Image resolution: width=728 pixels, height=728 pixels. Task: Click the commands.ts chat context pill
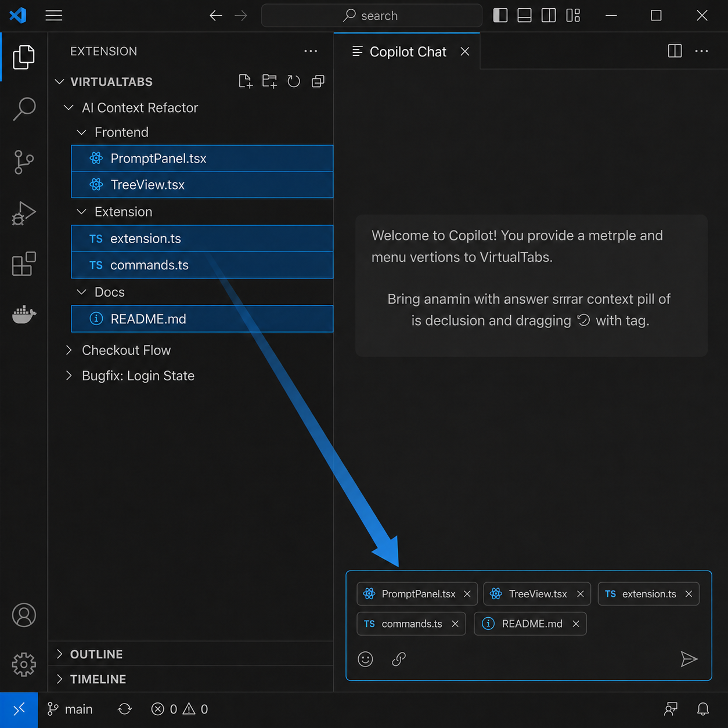(411, 624)
